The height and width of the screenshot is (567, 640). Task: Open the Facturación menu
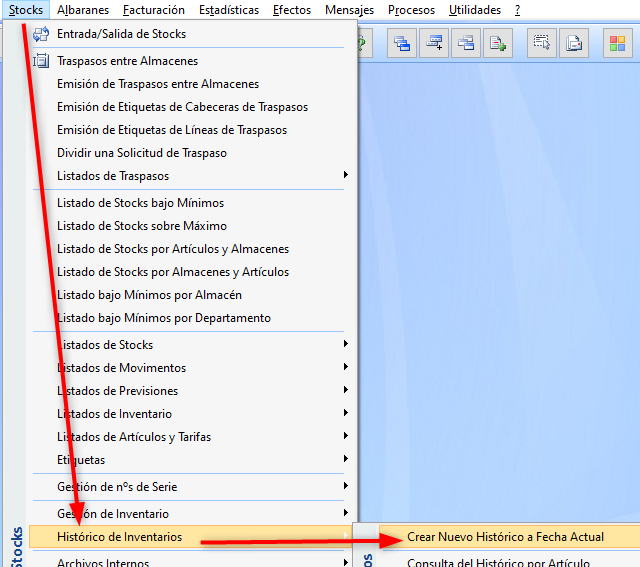tap(154, 10)
